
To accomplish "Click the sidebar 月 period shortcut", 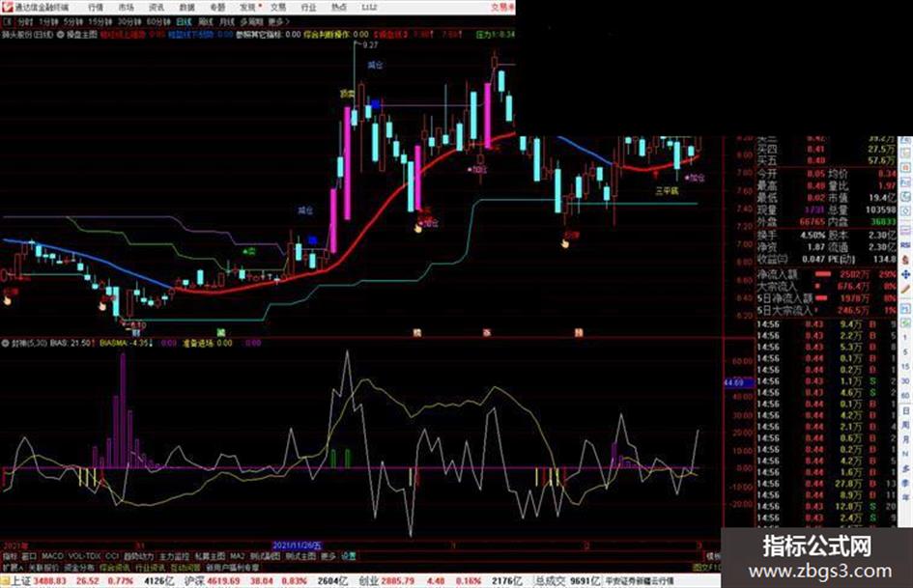I will pos(905,440).
